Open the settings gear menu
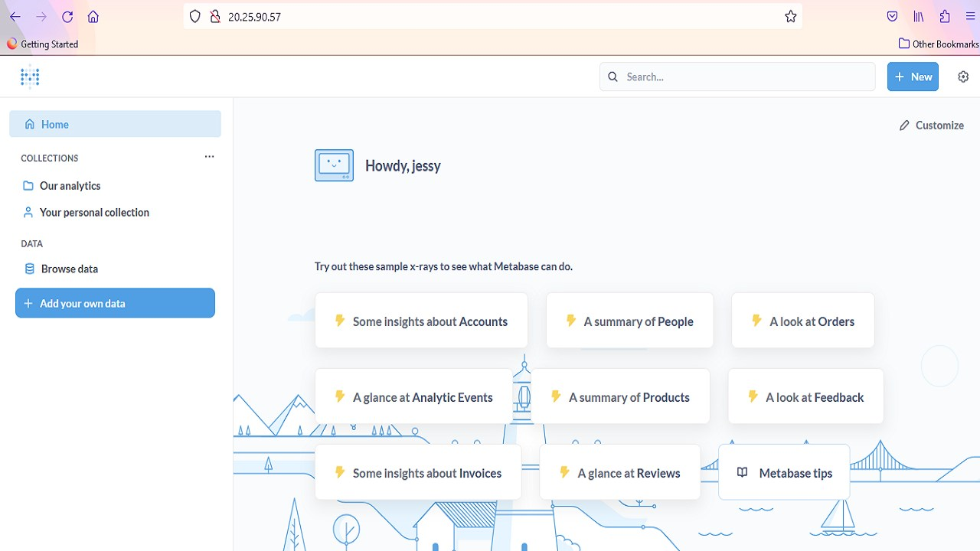Screen dimensions: 980x551 (963, 77)
